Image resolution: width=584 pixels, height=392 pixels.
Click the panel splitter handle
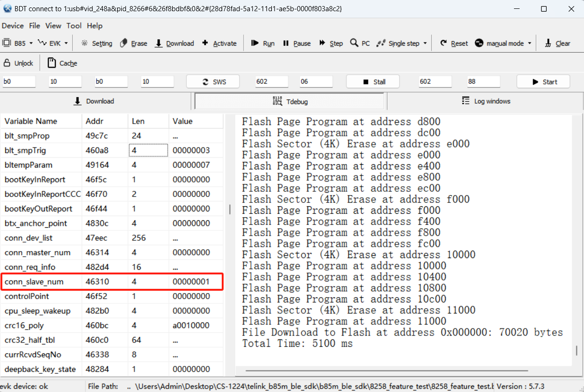pyautogui.click(x=230, y=209)
